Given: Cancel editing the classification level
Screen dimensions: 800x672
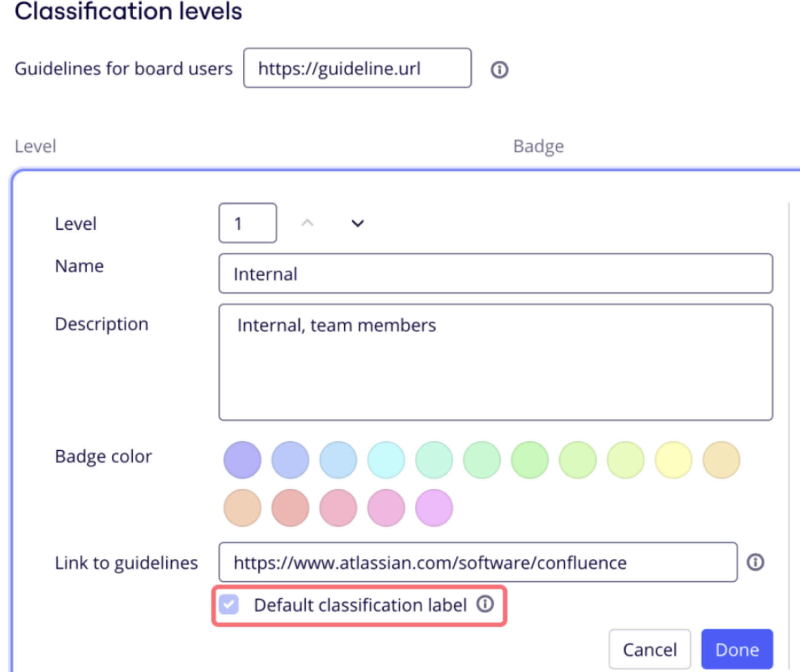Looking at the screenshot, I should coord(650,649).
